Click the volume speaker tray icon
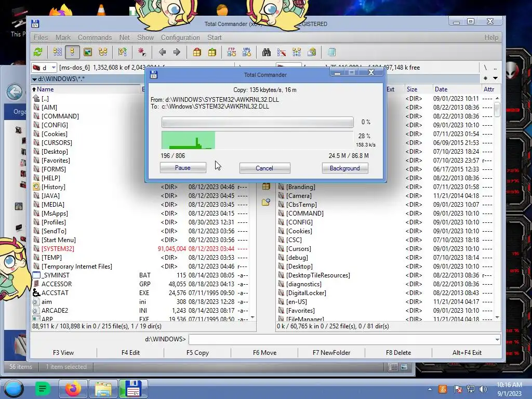Image resolution: width=532 pixels, height=399 pixels. point(483,389)
